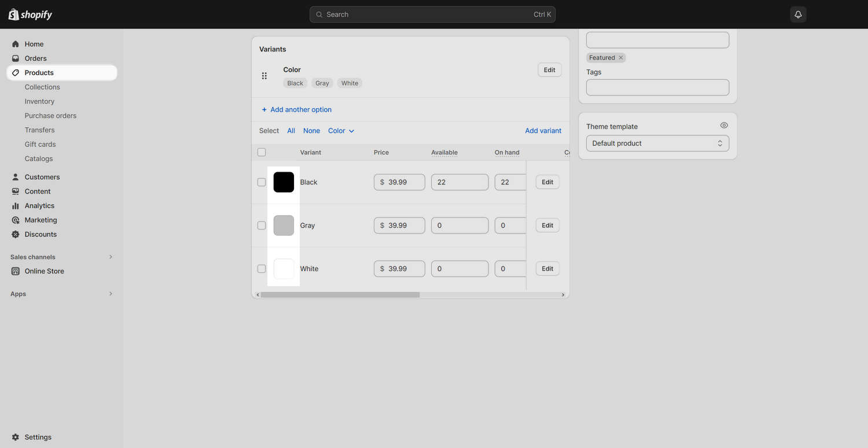Expand the Sales channels section
Screen dimensions: 868x448
point(111,257)
